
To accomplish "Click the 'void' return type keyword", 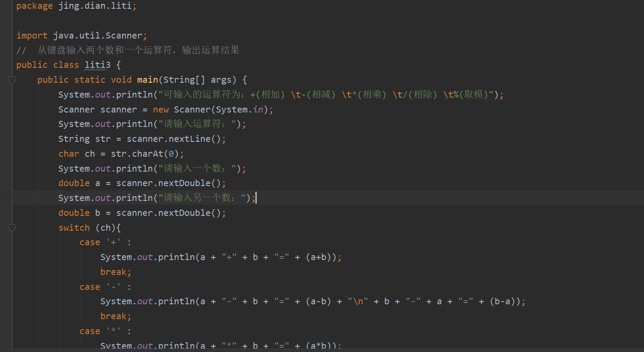I will 121,80.
